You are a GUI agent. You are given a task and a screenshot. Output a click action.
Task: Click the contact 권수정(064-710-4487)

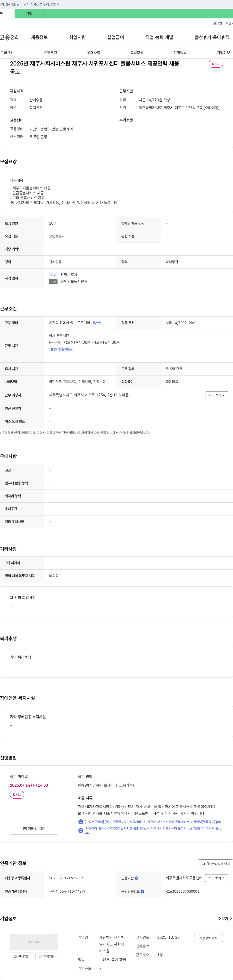67,891
